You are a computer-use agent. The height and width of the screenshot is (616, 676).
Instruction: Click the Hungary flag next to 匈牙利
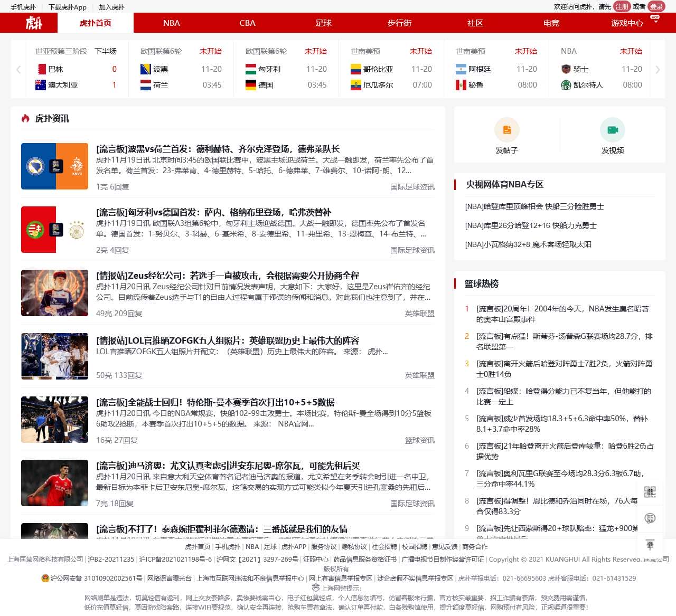click(x=251, y=69)
